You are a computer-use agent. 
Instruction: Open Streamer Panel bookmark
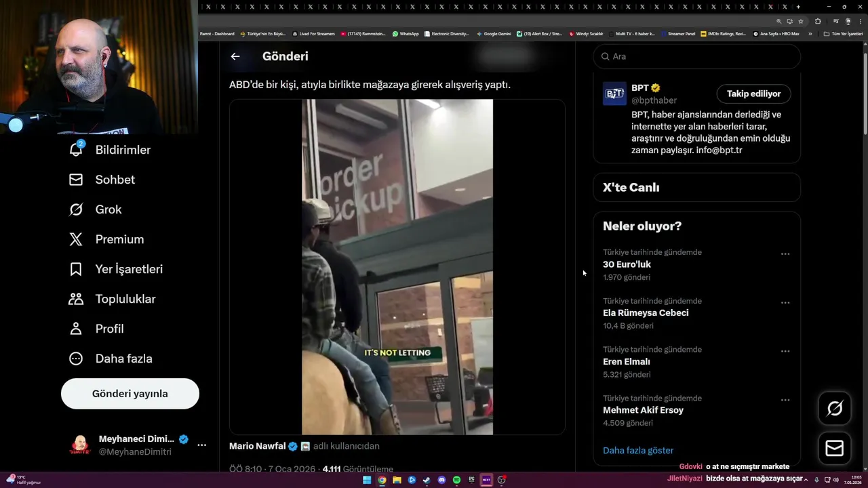point(678,34)
